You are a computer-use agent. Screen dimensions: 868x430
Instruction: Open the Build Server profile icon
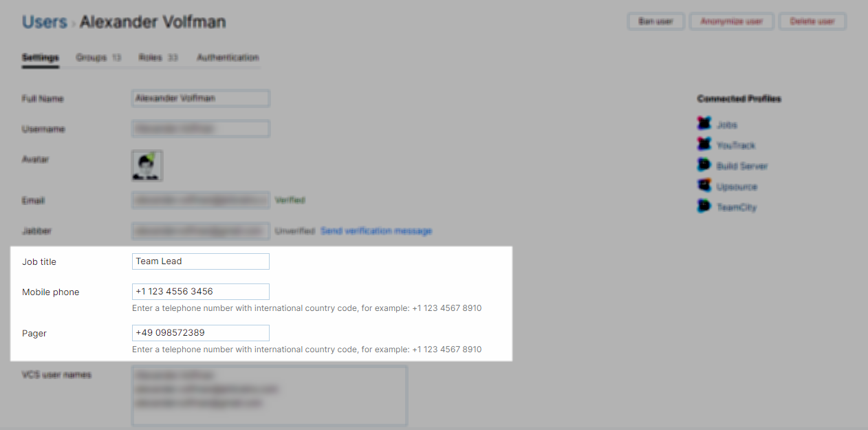point(704,166)
